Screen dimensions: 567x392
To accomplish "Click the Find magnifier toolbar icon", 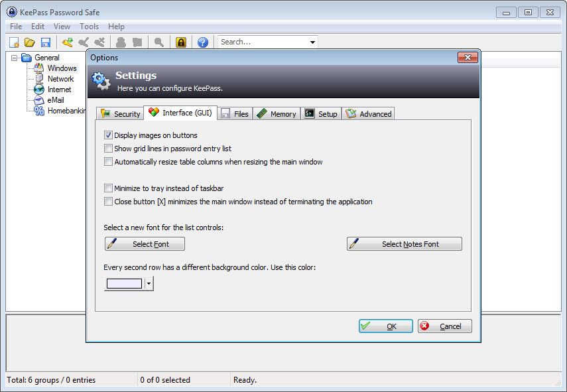I will coord(158,42).
